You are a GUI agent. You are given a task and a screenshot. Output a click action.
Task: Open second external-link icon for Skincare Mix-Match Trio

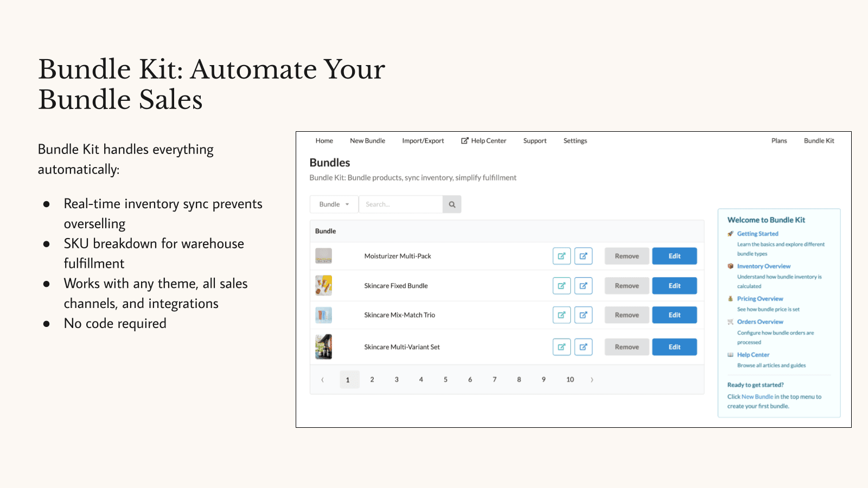click(x=583, y=315)
